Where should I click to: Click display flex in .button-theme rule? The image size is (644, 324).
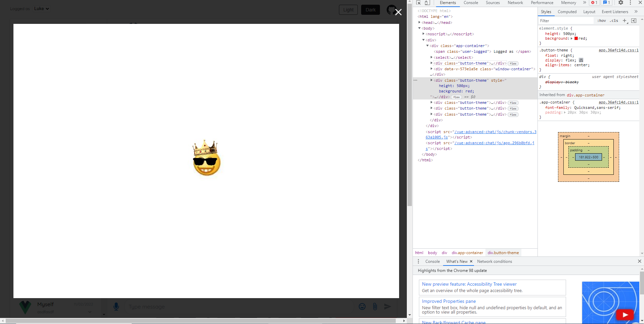560,60
